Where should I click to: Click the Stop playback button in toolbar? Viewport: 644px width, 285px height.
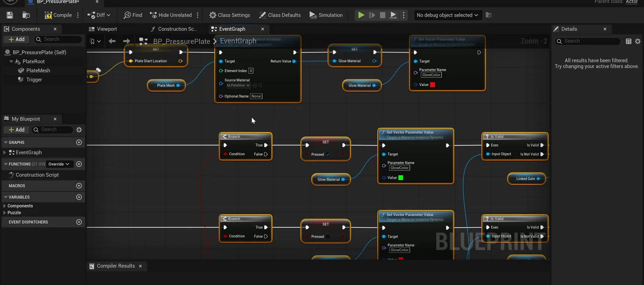pyautogui.click(x=382, y=15)
